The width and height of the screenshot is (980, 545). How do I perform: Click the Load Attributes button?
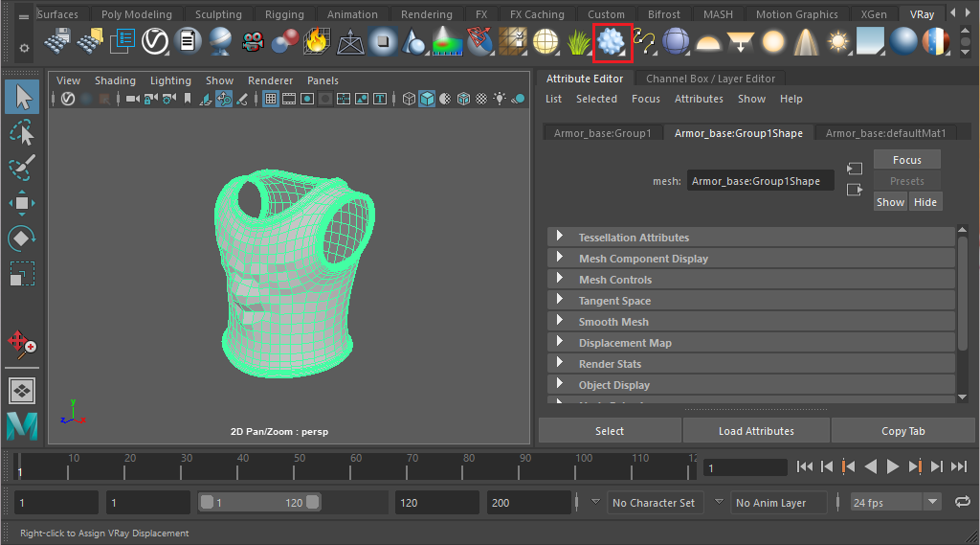[756, 431]
